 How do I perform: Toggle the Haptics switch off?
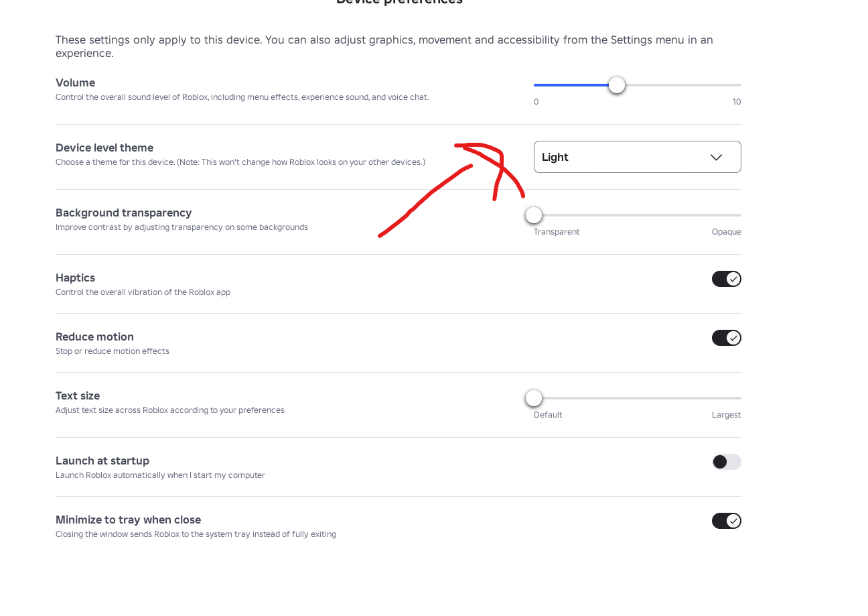[726, 279]
